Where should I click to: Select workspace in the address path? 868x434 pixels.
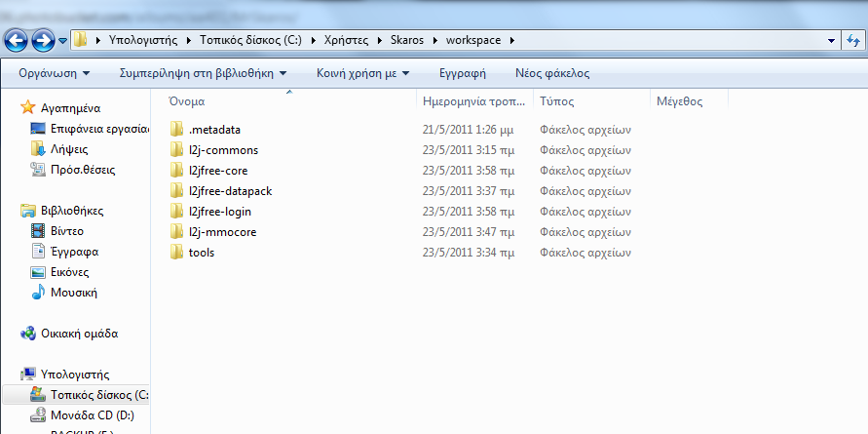coord(473,40)
